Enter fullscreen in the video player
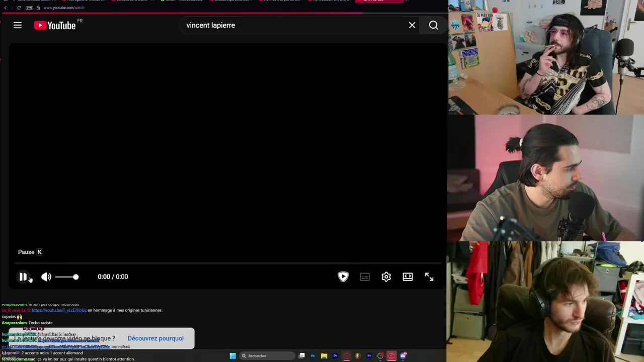 point(429,277)
